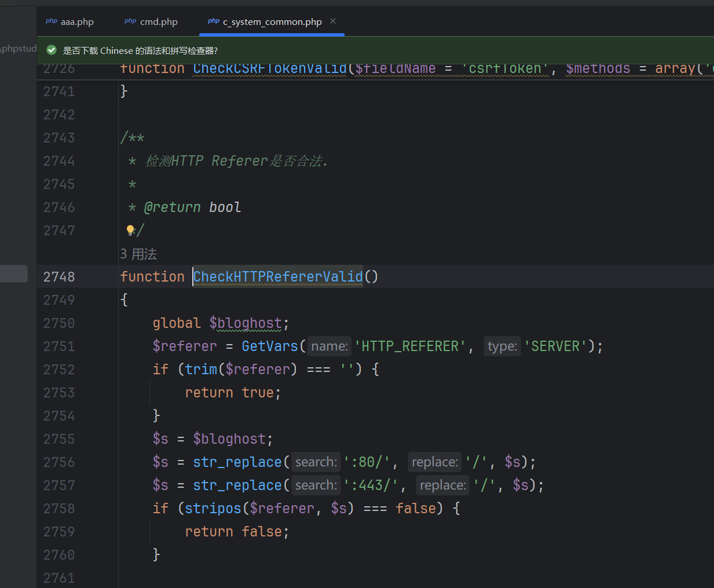Click the 'HTTP_REFERER' string literal

coord(410,346)
